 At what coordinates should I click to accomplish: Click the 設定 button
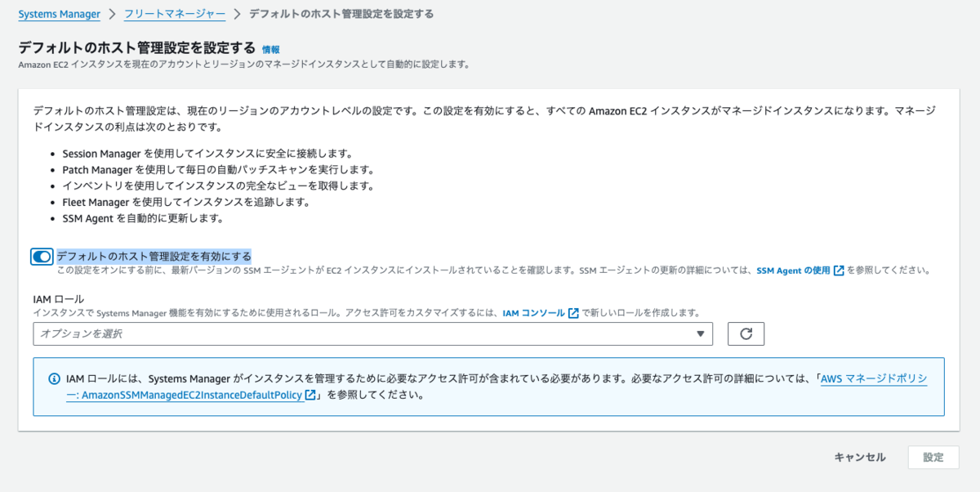point(933,458)
